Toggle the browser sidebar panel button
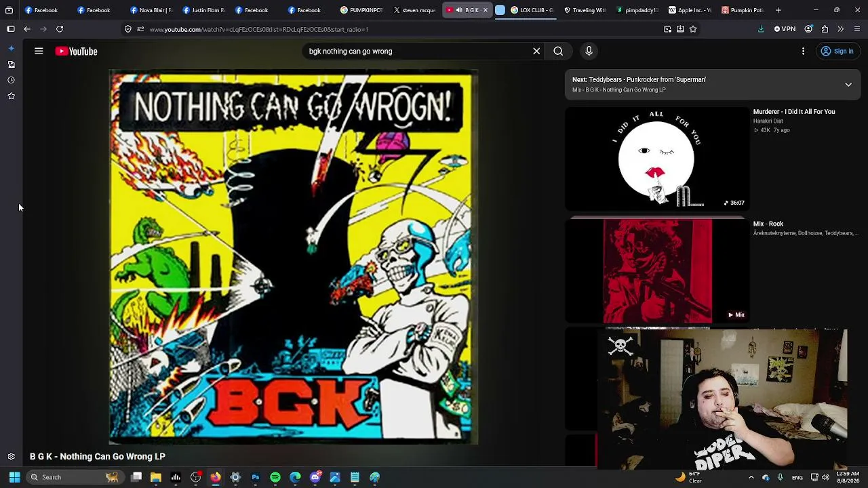The width and height of the screenshot is (868, 488). [11, 29]
